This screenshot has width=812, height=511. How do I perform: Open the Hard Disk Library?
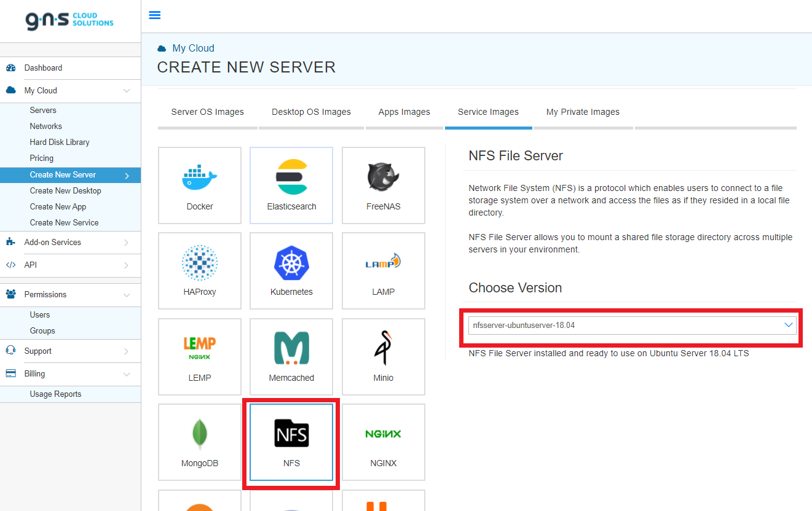(60, 142)
